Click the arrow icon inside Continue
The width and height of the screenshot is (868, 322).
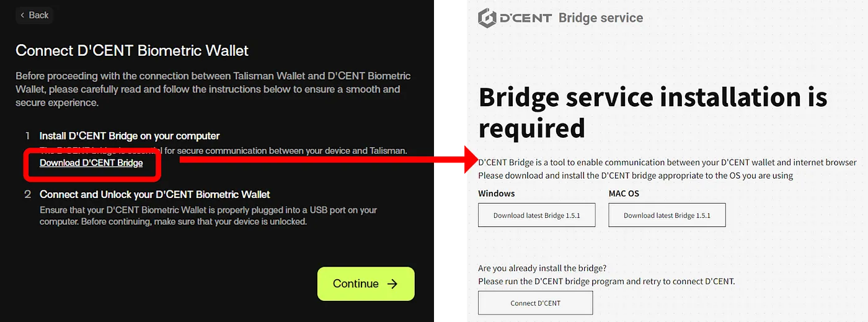(x=392, y=284)
